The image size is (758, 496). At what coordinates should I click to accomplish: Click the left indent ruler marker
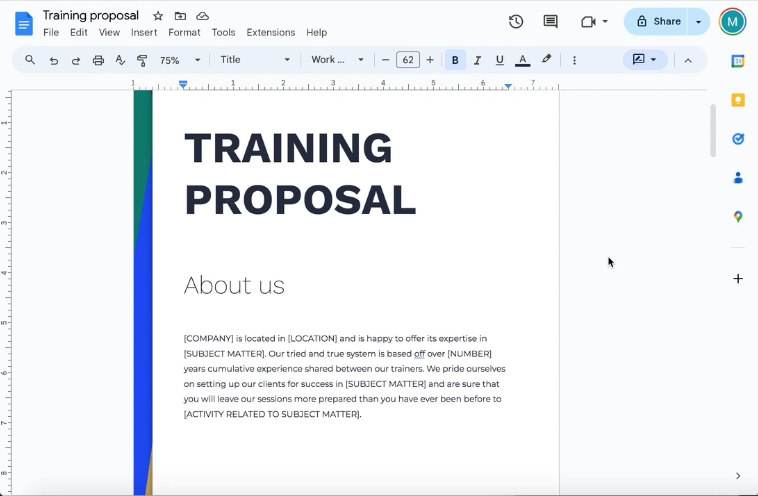tap(183, 84)
